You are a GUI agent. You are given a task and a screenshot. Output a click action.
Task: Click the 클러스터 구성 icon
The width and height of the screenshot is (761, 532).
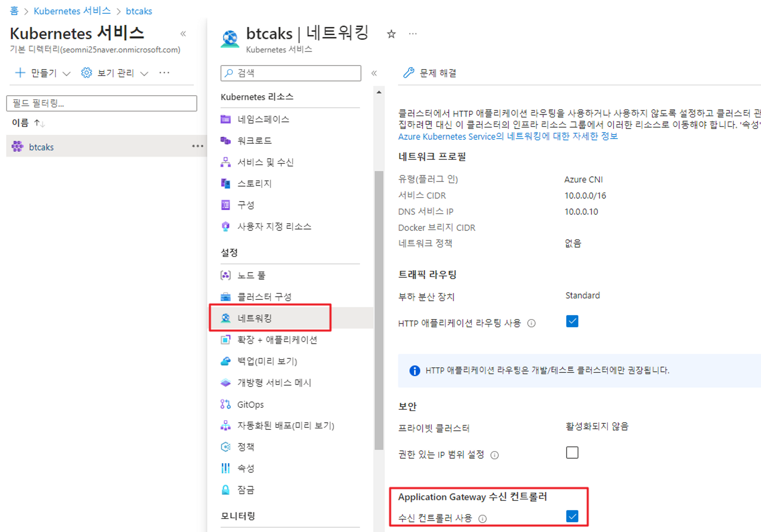click(225, 296)
